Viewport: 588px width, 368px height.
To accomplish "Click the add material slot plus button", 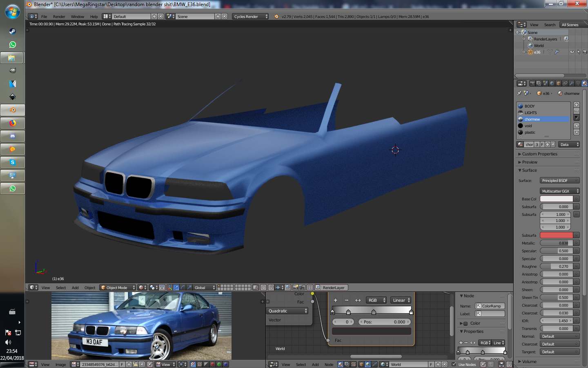I will coord(577,105).
